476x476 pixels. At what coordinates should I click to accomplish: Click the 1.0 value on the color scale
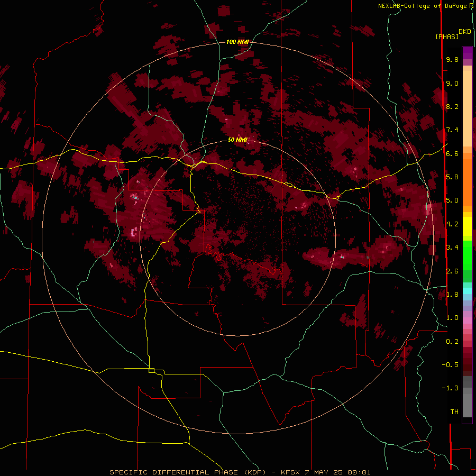point(452,317)
